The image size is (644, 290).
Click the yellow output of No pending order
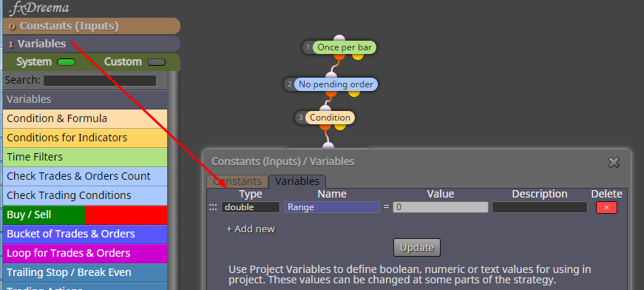point(353,93)
